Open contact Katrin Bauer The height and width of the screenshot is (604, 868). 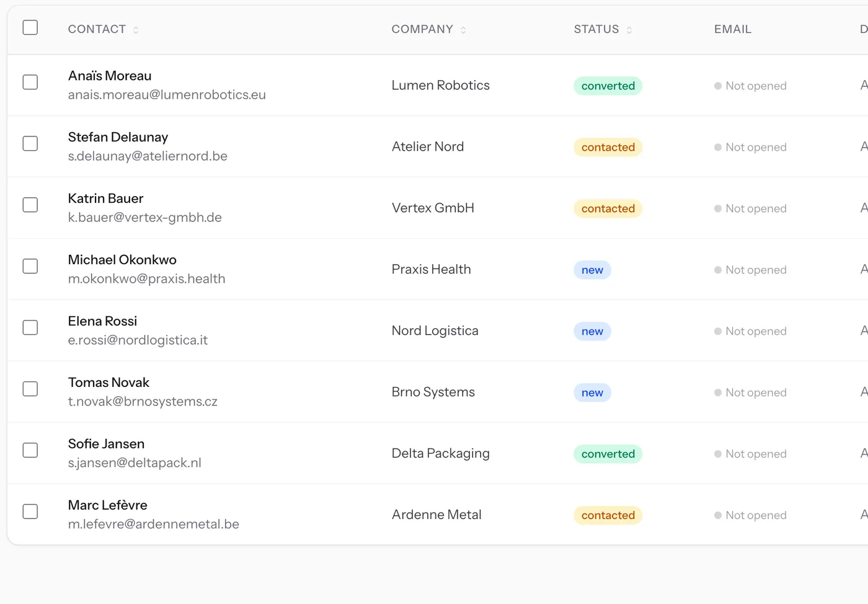(x=105, y=198)
